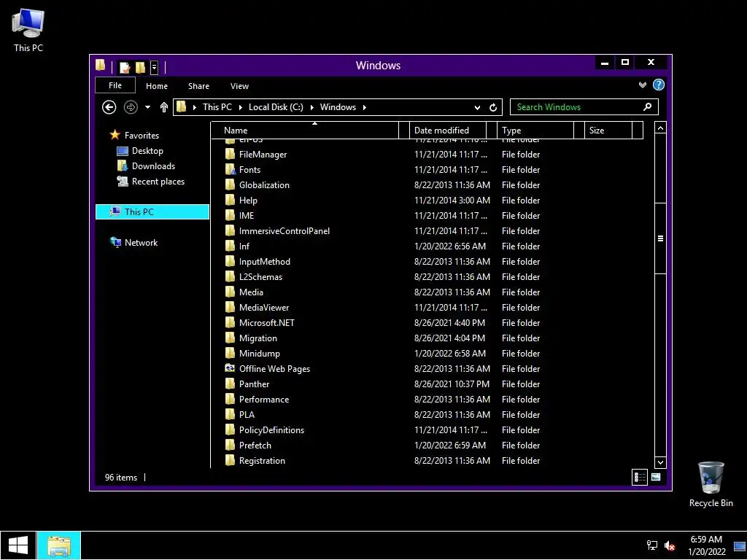Select the Minidump folder icon
Image resolution: width=747 pixels, height=560 pixels.
click(x=230, y=354)
